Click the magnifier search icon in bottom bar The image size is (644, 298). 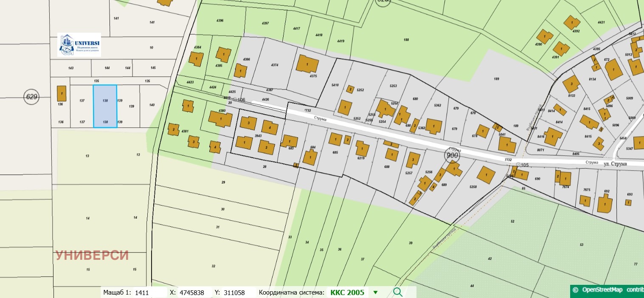397,292
